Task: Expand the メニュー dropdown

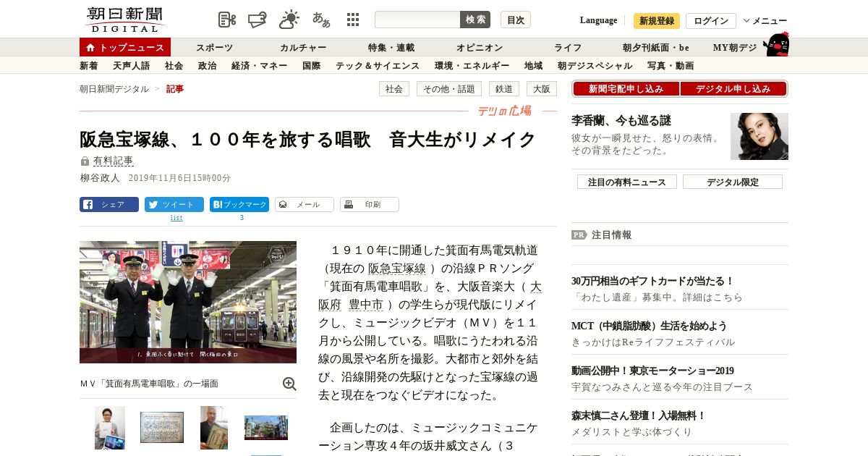Action: (x=765, y=21)
